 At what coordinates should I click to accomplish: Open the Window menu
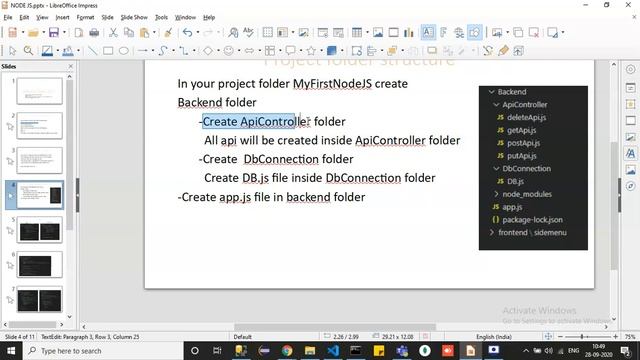[x=185, y=17]
